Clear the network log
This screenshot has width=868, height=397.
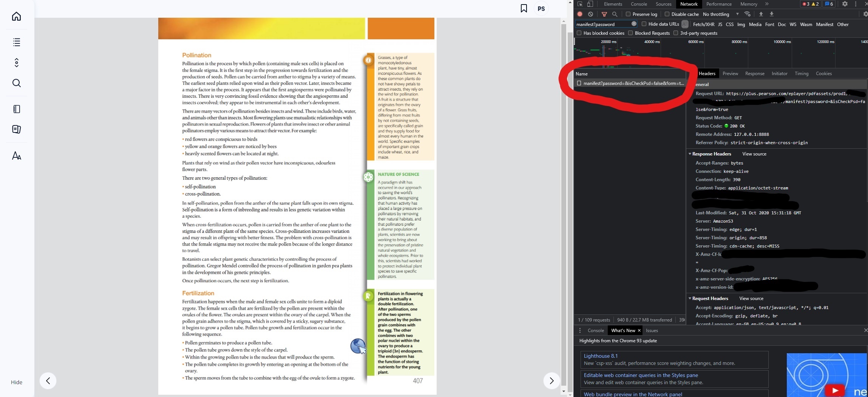coord(590,14)
